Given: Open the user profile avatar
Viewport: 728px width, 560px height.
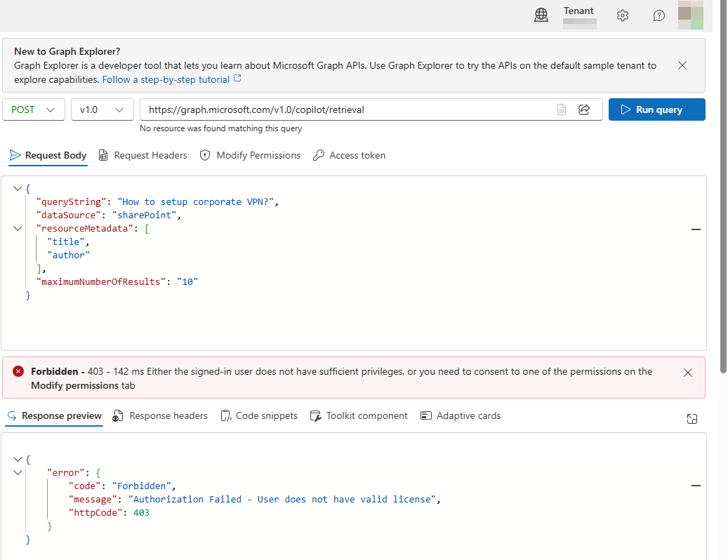Looking at the screenshot, I should 690,15.
